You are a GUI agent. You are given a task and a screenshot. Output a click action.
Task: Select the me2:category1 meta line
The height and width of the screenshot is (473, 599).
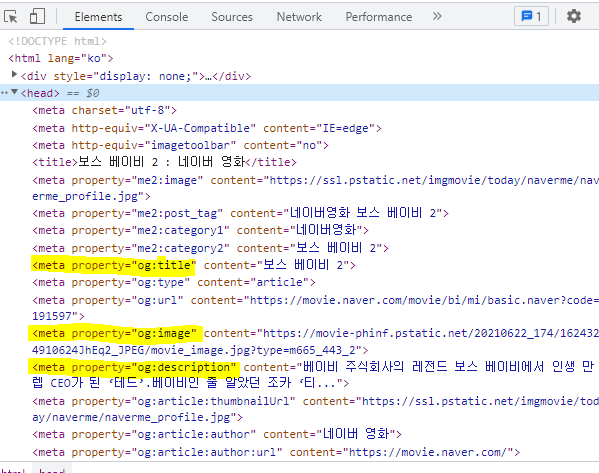pos(200,230)
